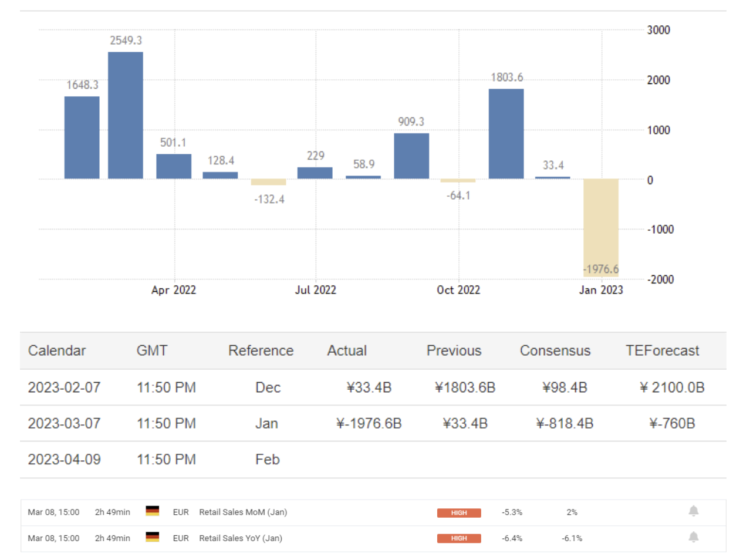Select the 2023-04-09 calendar row date

coord(64,460)
